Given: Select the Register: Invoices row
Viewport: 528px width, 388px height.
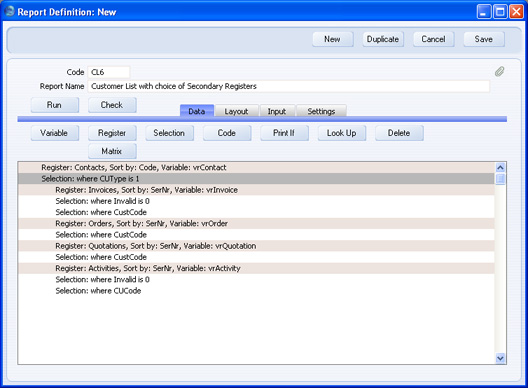Looking at the screenshot, I should pos(256,190).
